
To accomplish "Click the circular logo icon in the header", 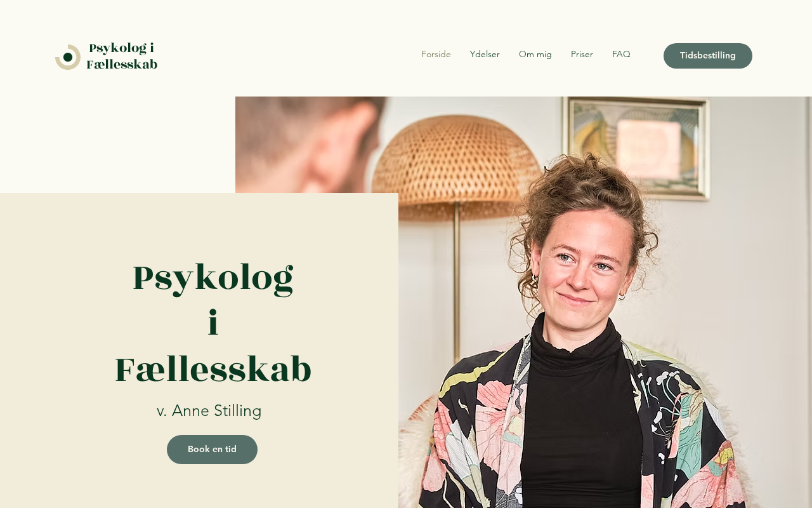I will point(68,57).
